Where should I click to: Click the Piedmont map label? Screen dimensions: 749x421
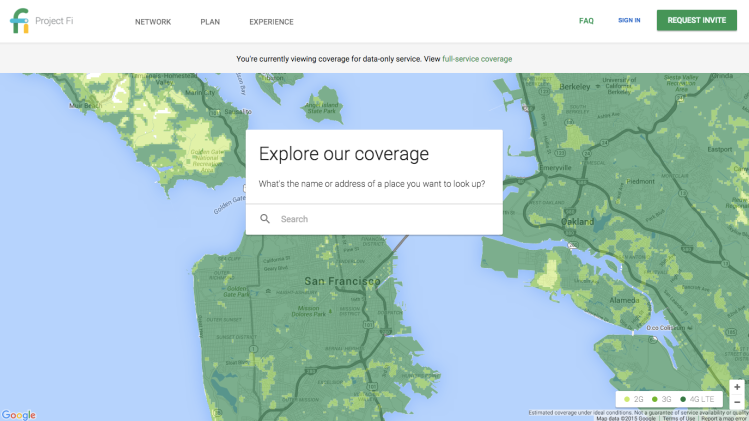[640, 182]
